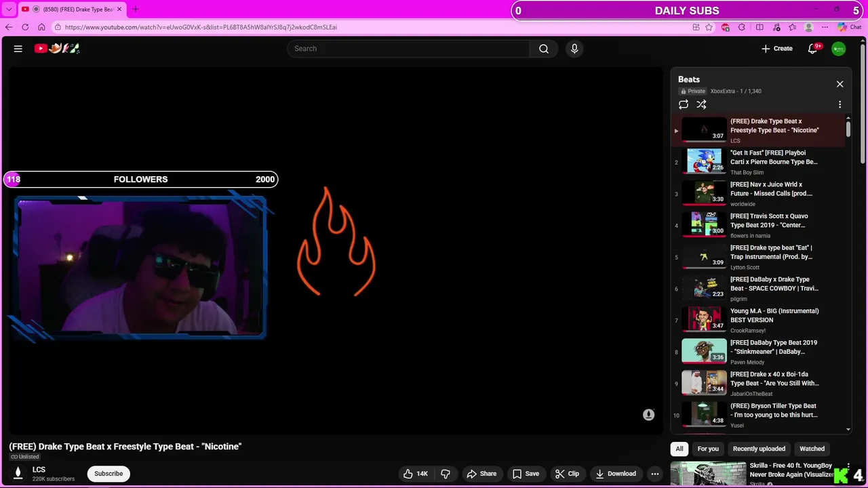Screen dimensions: 868x488
Task: Select Travis Scott x Quavo Type Beat
Action: click(x=759, y=226)
